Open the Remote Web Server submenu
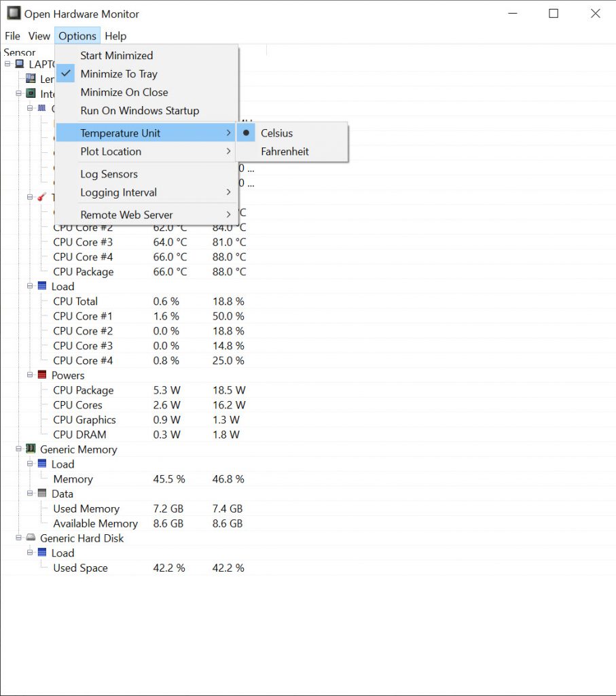The width and height of the screenshot is (616, 696). 147,215
